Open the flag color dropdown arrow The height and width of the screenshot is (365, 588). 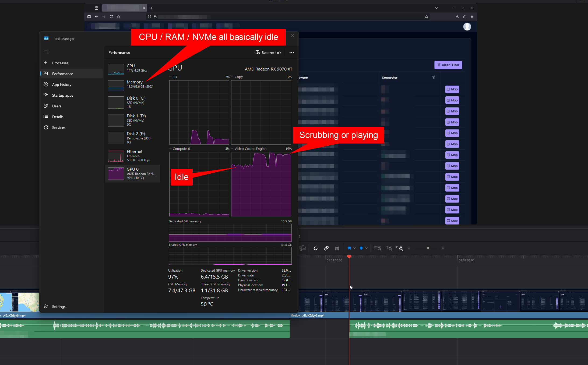pos(354,248)
